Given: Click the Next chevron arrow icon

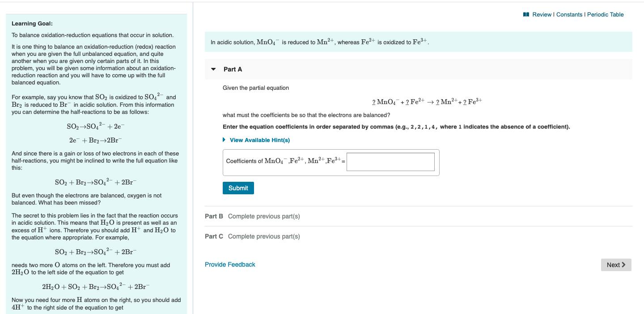Looking at the screenshot, I should (x=624, y=264).
